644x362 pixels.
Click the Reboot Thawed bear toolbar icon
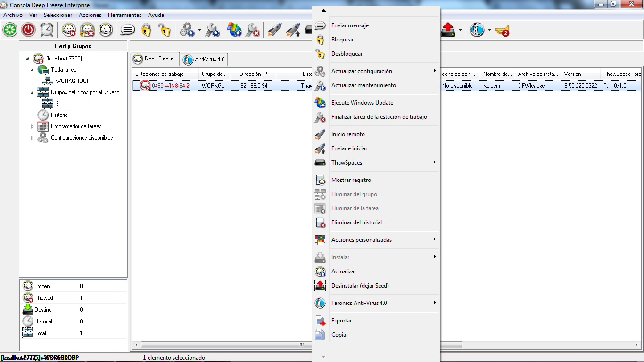click(69, 30)
